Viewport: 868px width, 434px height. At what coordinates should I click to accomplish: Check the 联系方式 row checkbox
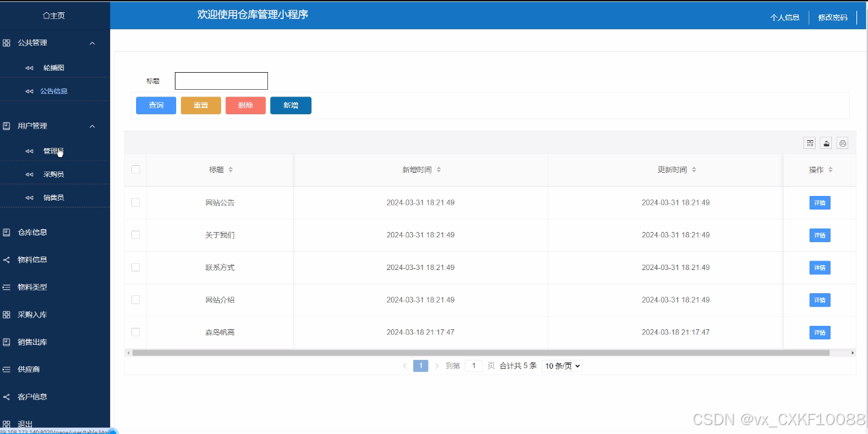click(x=135, y=267)
